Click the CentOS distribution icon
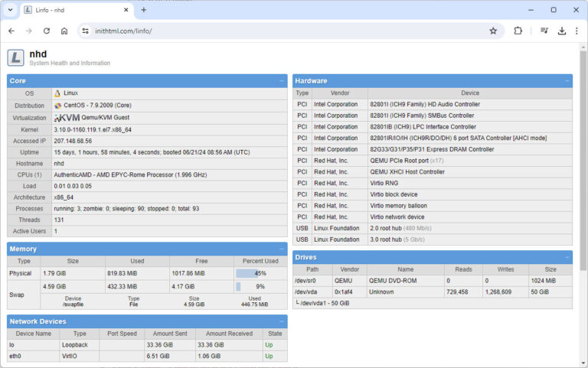 point(57,106)
